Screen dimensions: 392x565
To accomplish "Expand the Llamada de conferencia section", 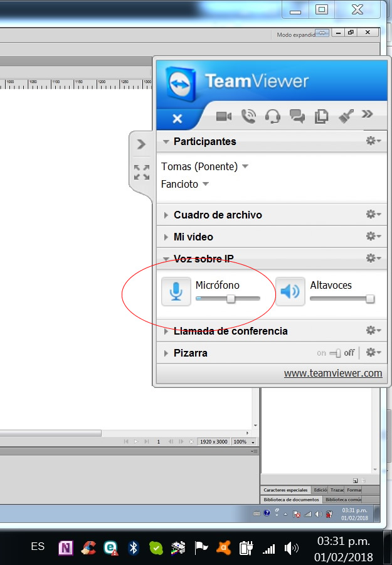I will [230, 331].
